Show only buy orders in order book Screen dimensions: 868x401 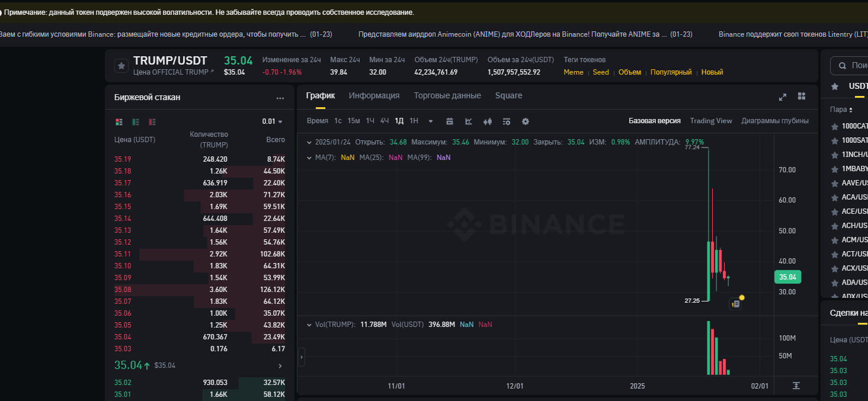(x=136, y=121)
